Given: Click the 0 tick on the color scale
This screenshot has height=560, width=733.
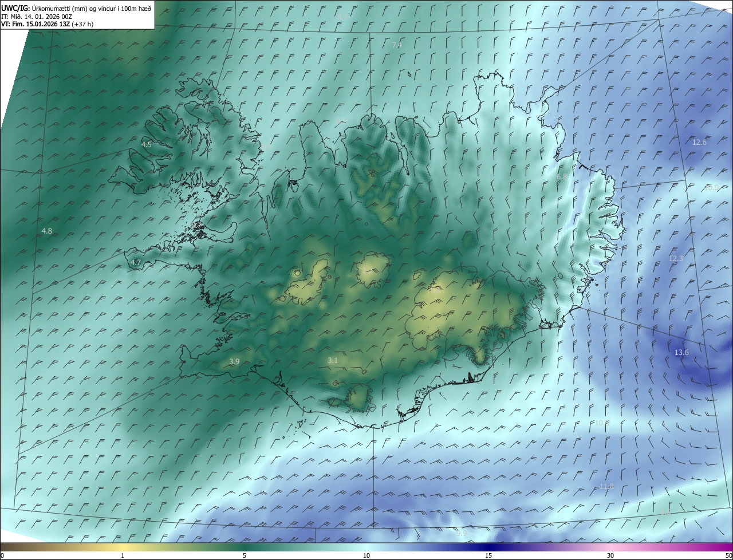Looking at the screenshot, I should 2,555.
